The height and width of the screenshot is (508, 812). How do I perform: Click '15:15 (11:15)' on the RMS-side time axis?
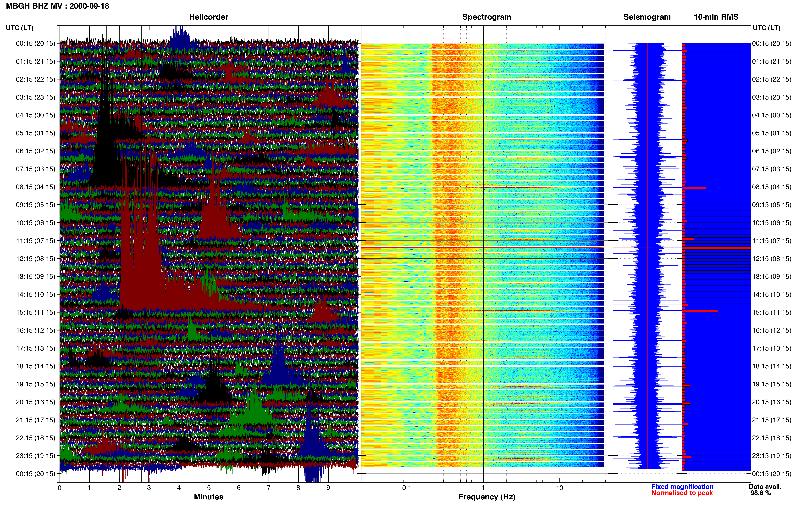click(x=772, y=313)
